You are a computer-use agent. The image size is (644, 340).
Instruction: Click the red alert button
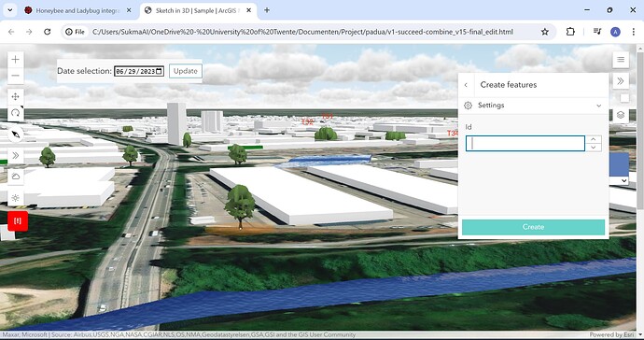click(x=18, y=221)
